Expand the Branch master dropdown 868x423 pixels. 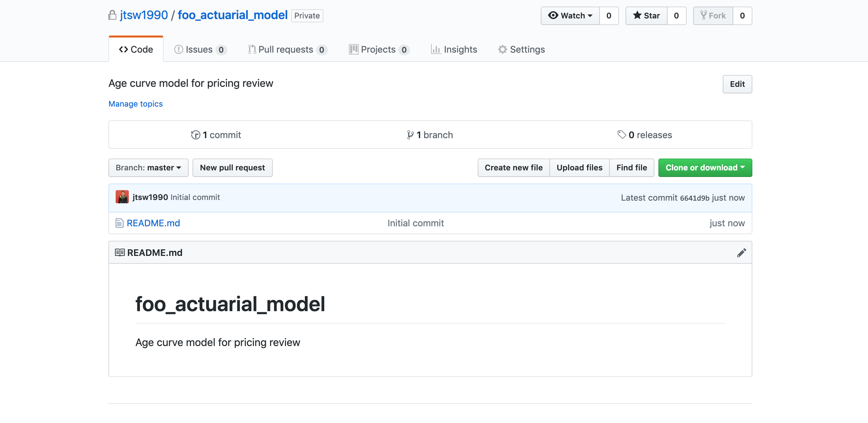tap(147, 167)
